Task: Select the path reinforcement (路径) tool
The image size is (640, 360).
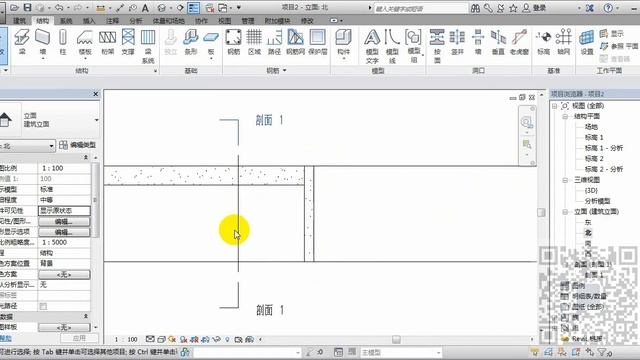Action: (x=274, y=42)
